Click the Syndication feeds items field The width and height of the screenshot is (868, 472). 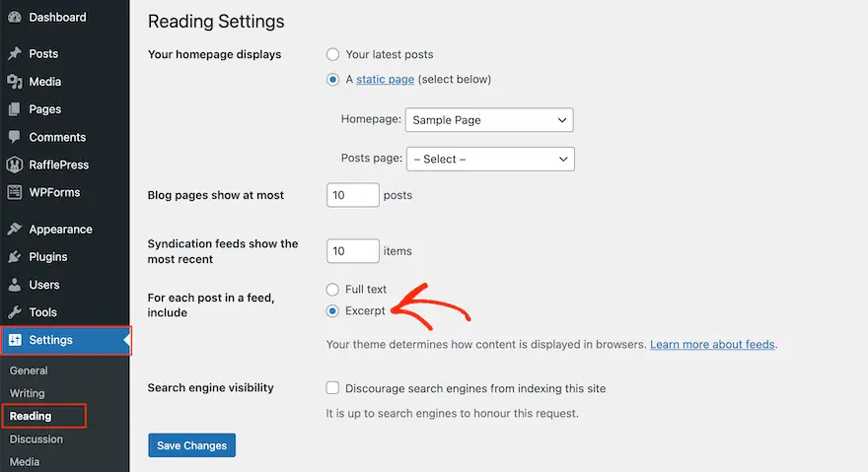(353, 251)
